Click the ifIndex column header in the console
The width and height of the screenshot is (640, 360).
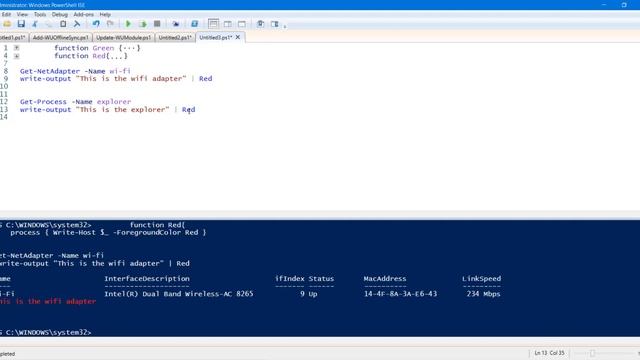289,279
